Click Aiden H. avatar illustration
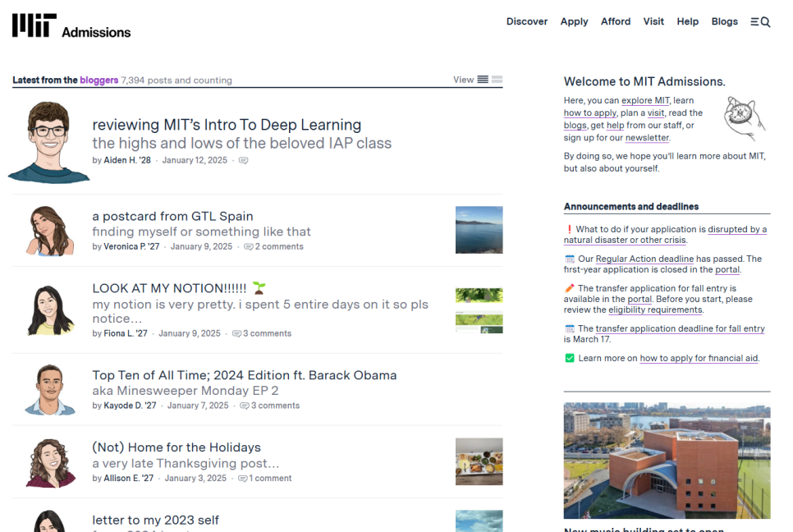This screenshot has height=532, width=793. pos(48,142)
